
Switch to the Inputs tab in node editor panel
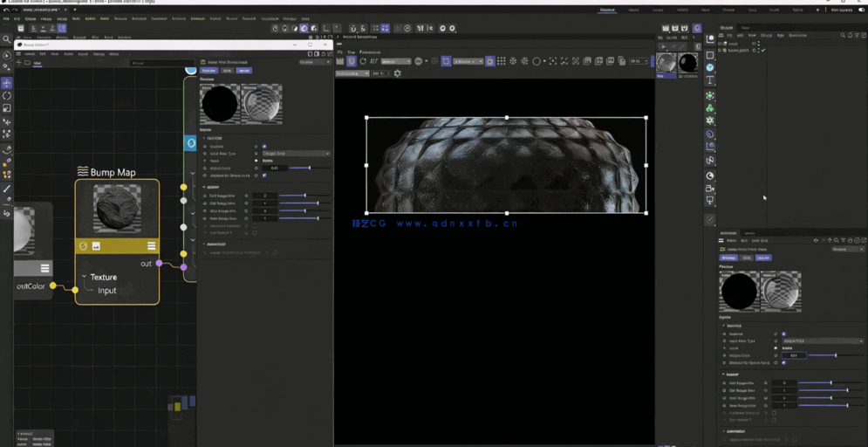pos(243,71)
